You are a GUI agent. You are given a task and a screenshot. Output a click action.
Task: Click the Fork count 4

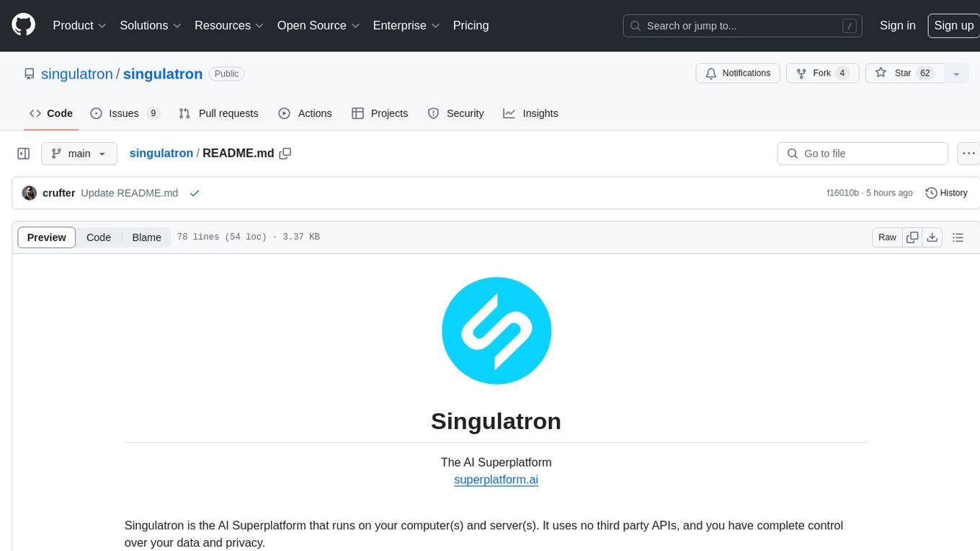pos(842,73)
